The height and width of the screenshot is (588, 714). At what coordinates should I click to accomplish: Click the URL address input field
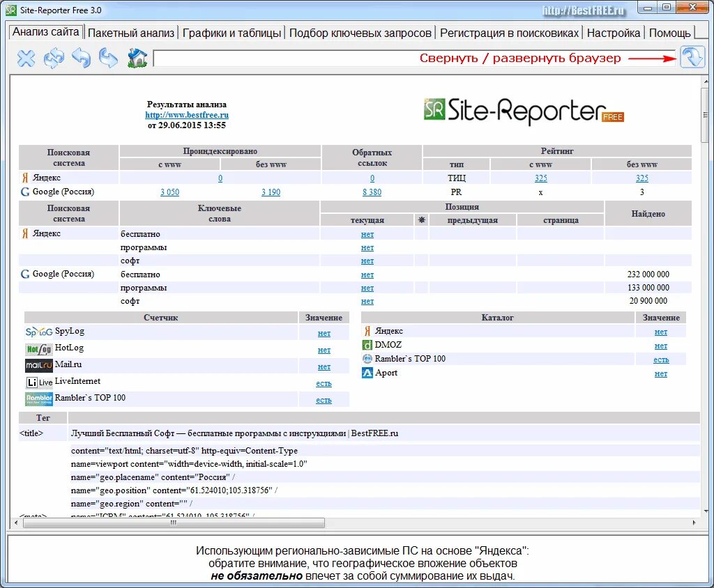coord(414,59)
